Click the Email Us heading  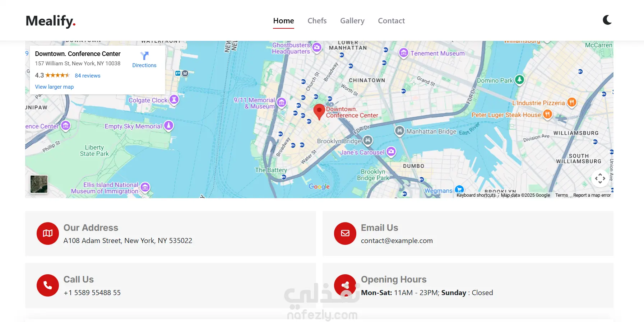point(380,228)
